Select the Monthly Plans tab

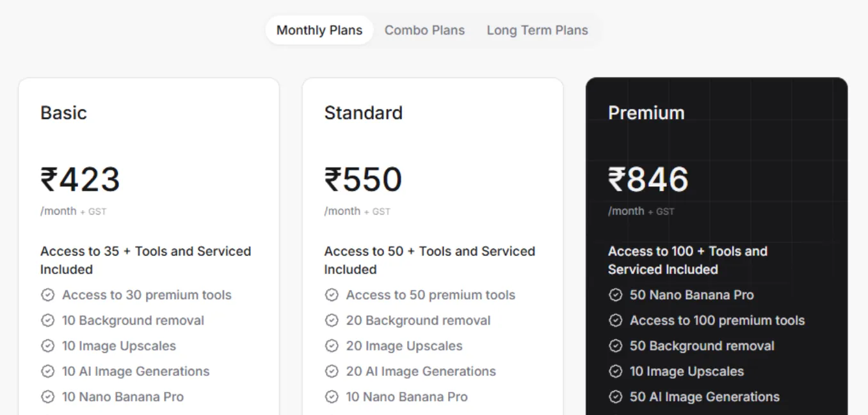point(319,29)
